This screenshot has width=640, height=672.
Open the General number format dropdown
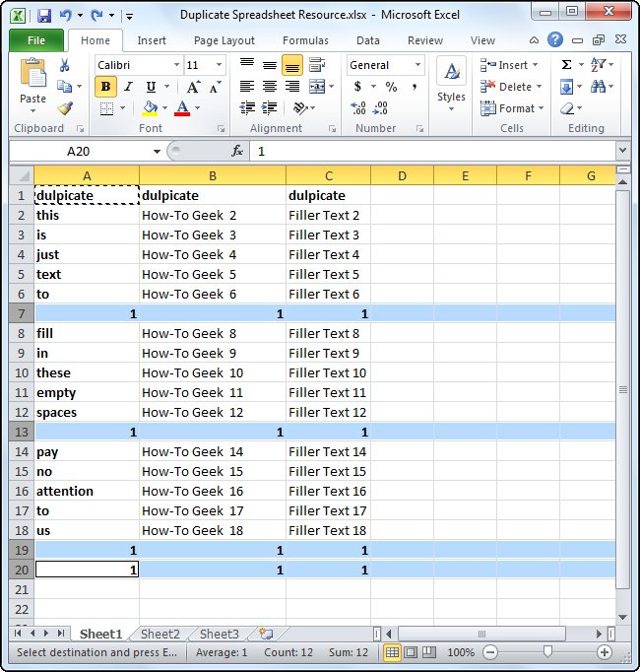tap(417, 65)
